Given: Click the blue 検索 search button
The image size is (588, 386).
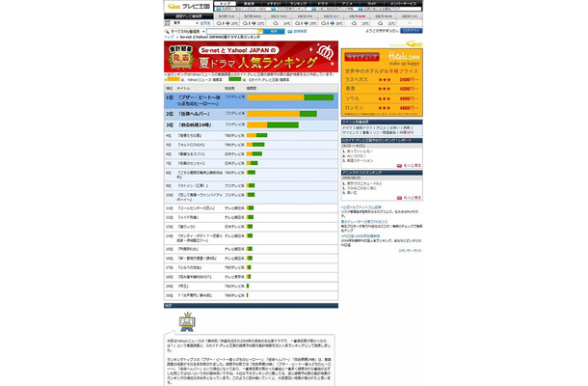Looking at the screenshot, I should click(x=274, y=32).
